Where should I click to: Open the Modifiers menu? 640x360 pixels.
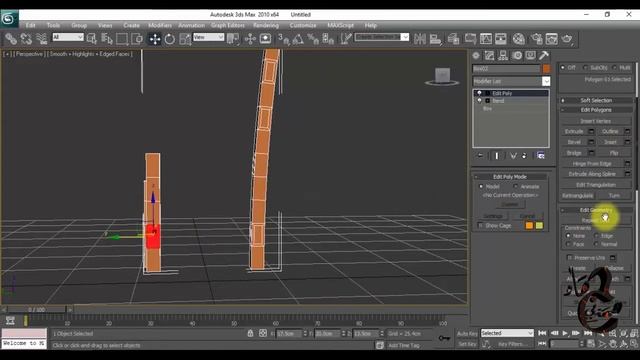(160, 25)
